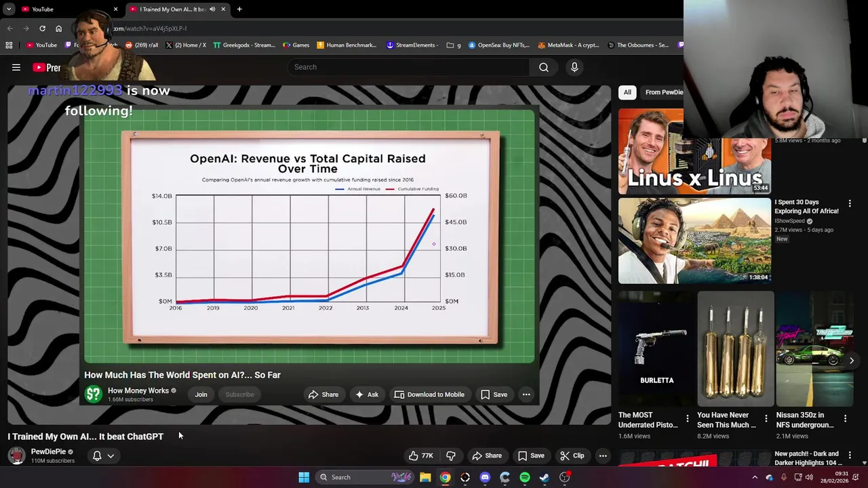Create a clip with the Clip button
The width and height of the screenshot is (868, 488).
pyautogui.click(x=572, y=455)
